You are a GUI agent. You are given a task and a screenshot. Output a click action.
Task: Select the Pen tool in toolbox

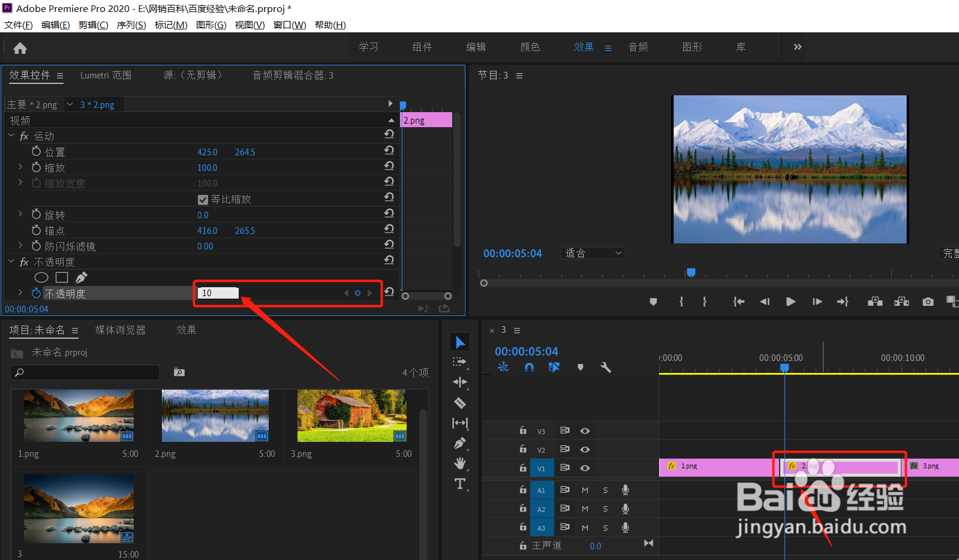click(x=460, y=443)
